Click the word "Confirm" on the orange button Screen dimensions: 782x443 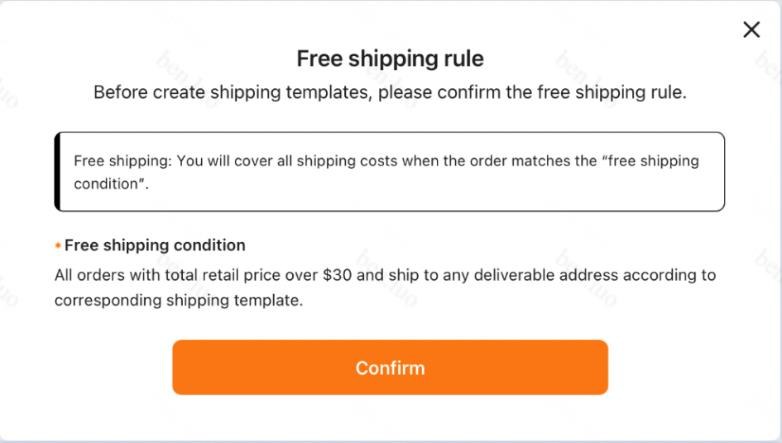[x=390, y=368]
